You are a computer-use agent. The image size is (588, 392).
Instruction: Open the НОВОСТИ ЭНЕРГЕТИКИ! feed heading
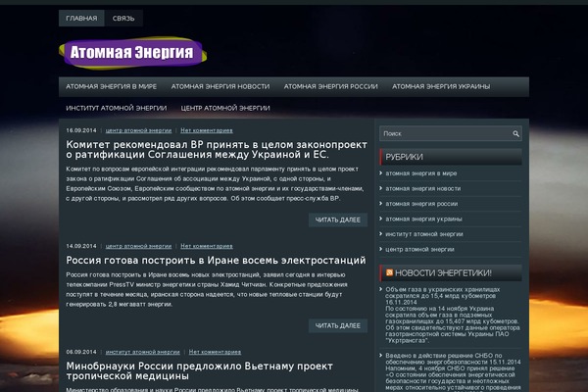pyautogui.click(x=443, y=273)
